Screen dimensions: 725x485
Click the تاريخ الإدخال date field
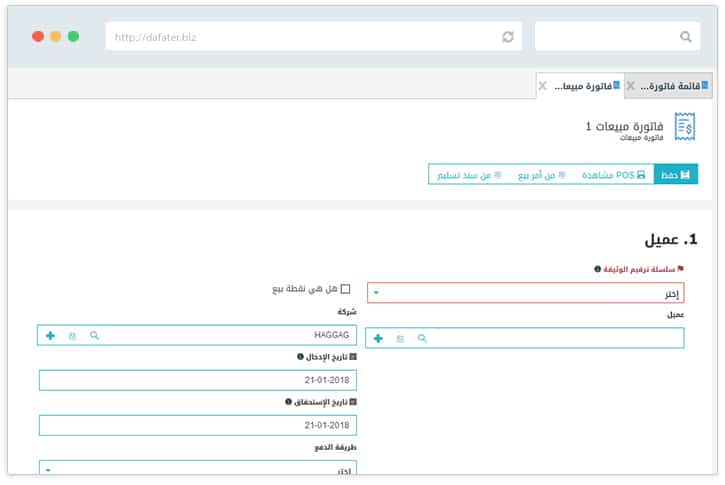[197, 380]
